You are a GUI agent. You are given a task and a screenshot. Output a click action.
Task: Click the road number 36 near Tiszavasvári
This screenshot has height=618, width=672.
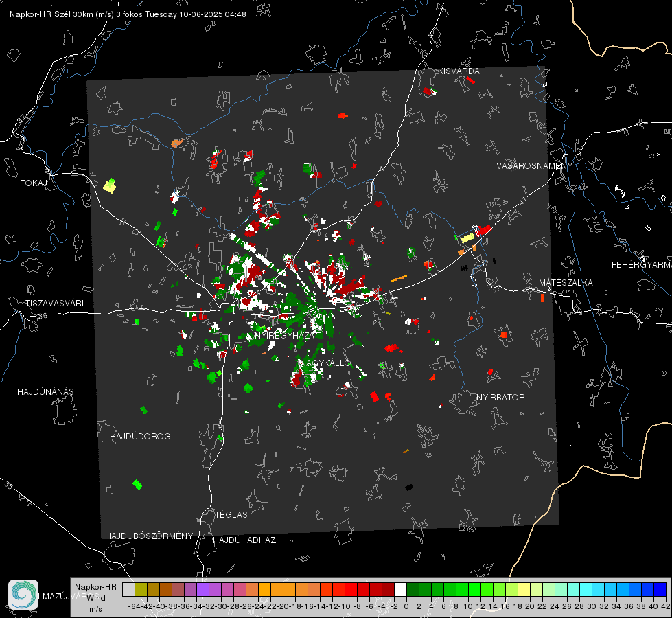43,316
